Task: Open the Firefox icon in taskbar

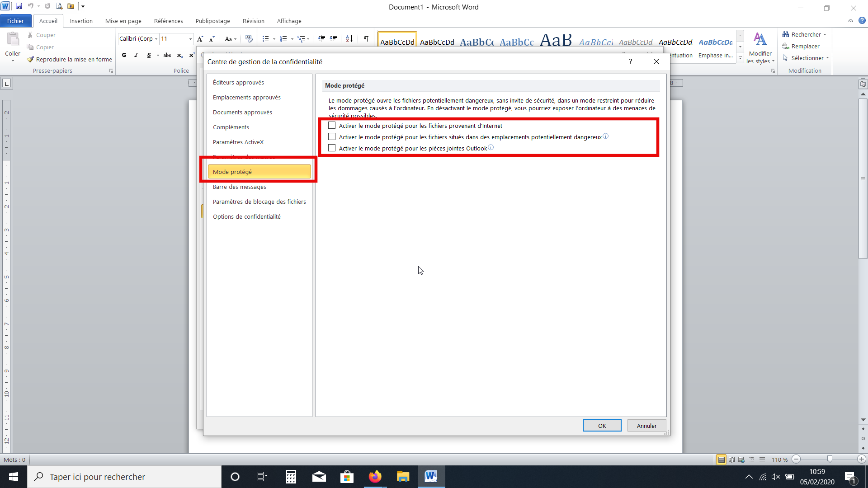Action: [375, 477]
